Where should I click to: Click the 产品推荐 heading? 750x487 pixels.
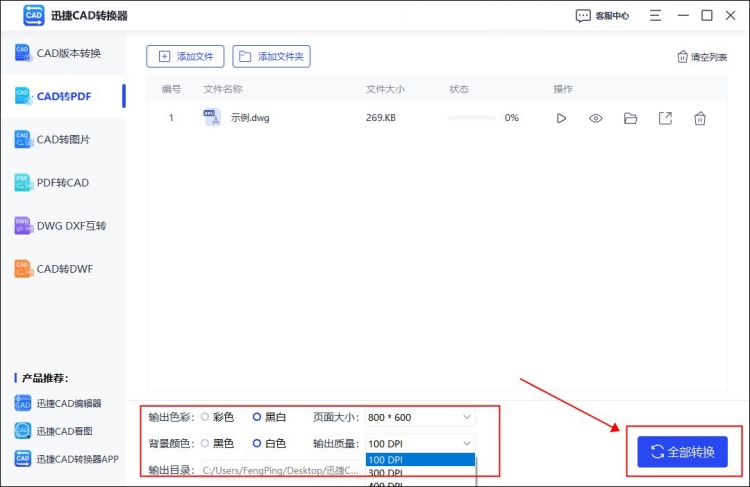[x=44, y=378]
